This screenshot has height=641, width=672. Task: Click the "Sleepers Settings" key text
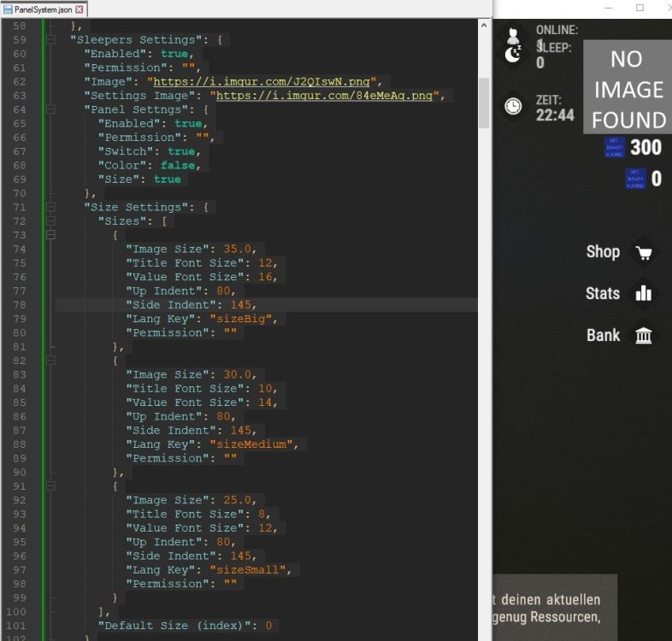click(136, 40)
